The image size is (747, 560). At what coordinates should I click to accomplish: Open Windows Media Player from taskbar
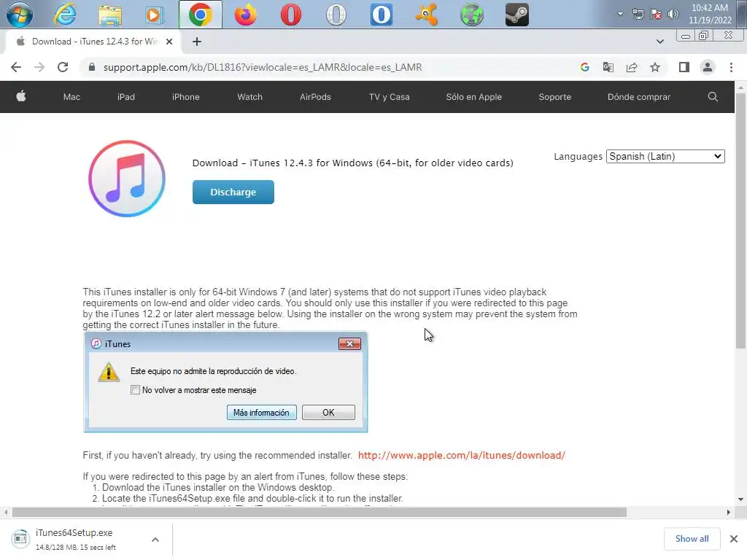[155, 15]
